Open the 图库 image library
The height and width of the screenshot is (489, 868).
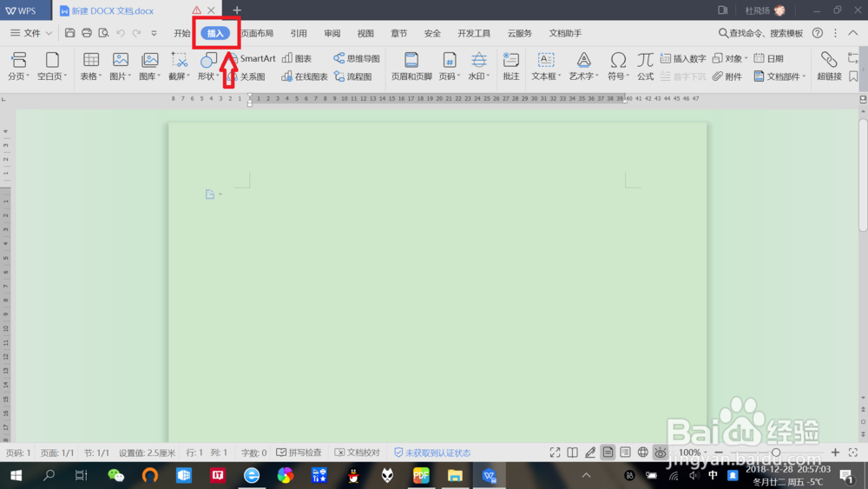tap(149, 66)
